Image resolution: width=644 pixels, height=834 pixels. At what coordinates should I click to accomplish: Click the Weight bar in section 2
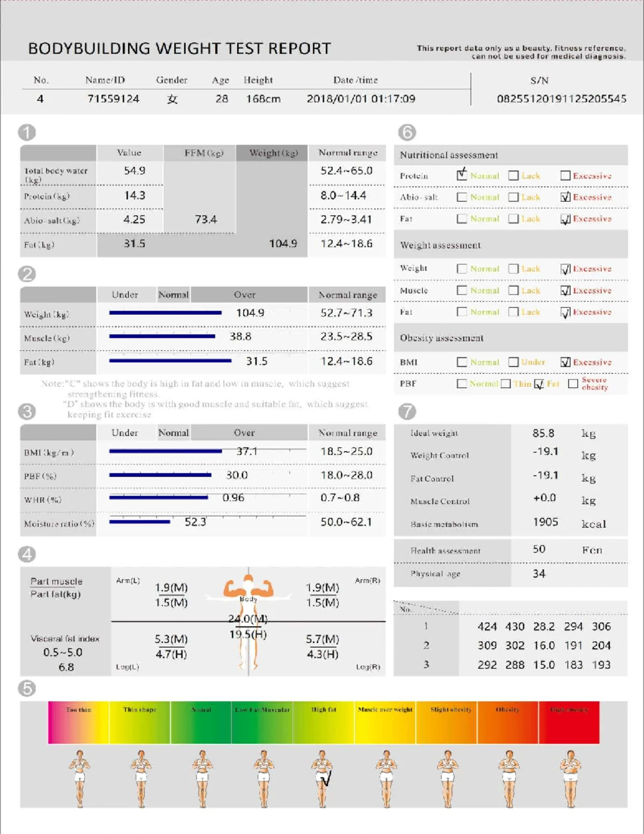pos(165,313)
